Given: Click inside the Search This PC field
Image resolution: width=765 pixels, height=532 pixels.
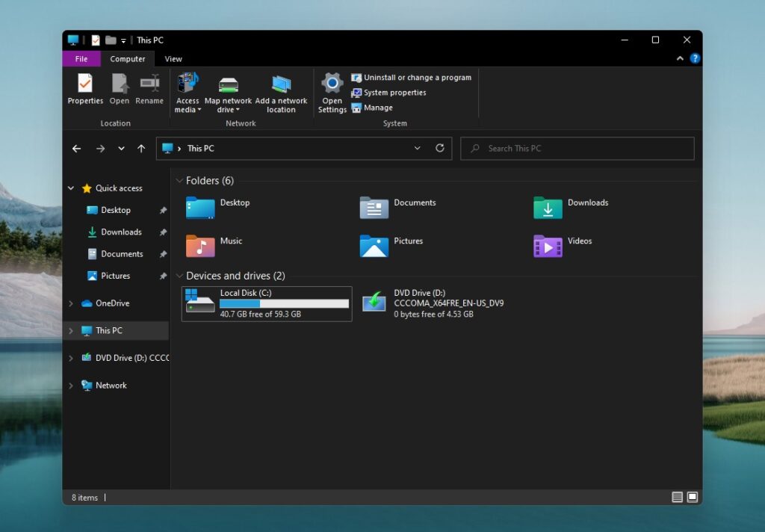Looking at the screenshot, I should 577,148.
